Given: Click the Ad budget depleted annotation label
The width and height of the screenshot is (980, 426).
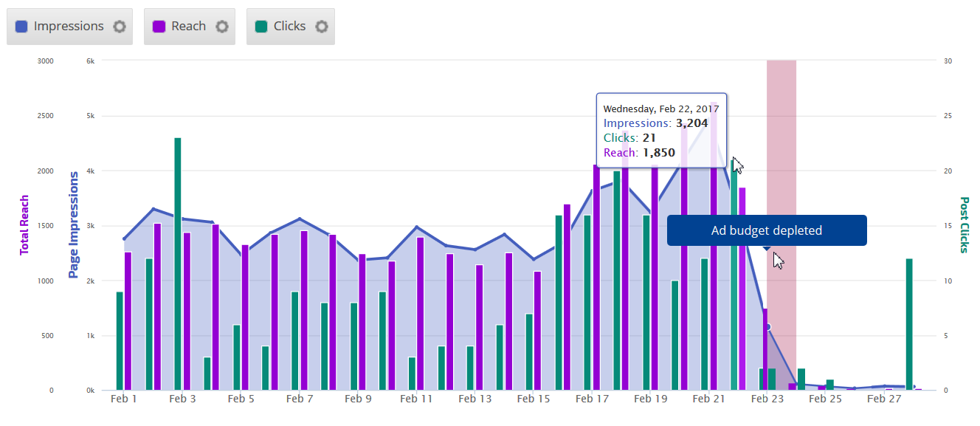Looking at the screenshot, I should coord(766,230).
